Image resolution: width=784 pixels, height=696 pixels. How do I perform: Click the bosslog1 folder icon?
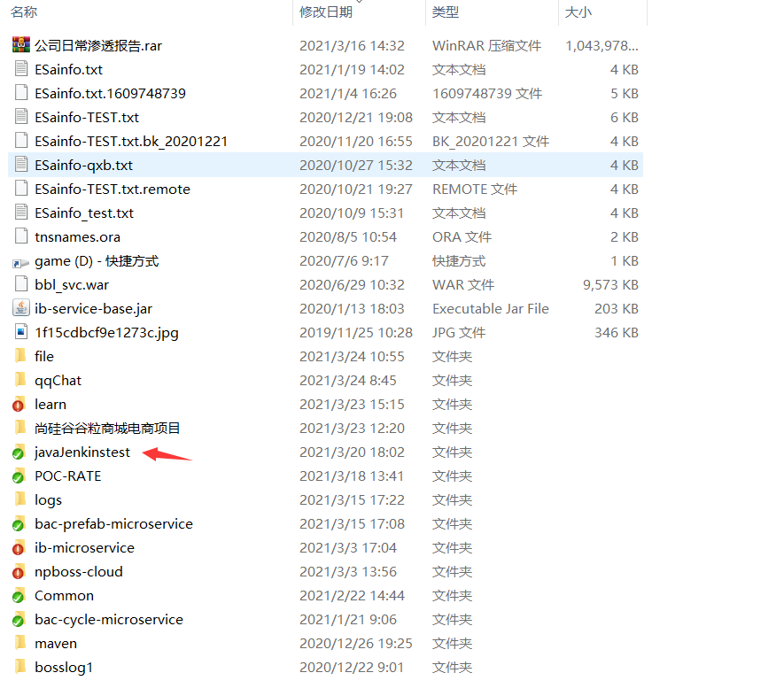pos(20,667)
